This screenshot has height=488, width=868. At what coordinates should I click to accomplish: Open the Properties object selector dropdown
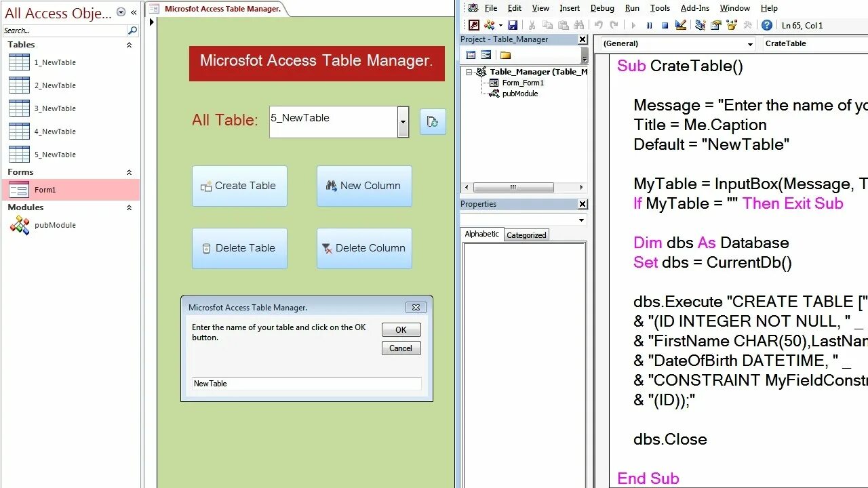pyautogui.click(x=581, y=220)
